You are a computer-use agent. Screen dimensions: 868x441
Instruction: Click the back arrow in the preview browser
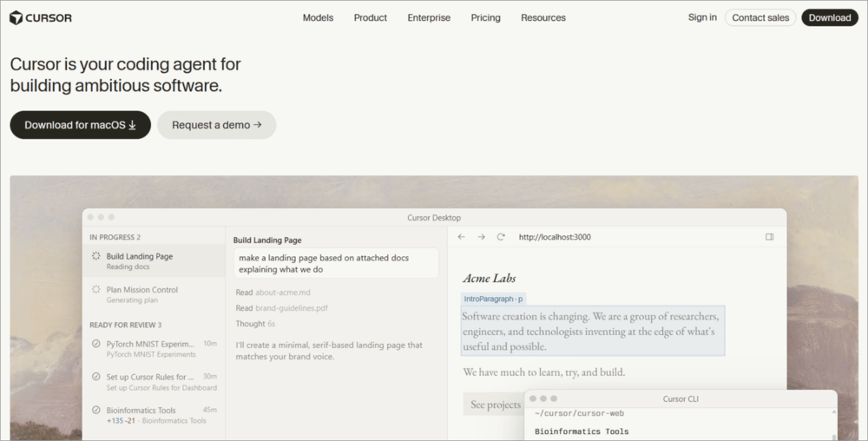point(461,237)
